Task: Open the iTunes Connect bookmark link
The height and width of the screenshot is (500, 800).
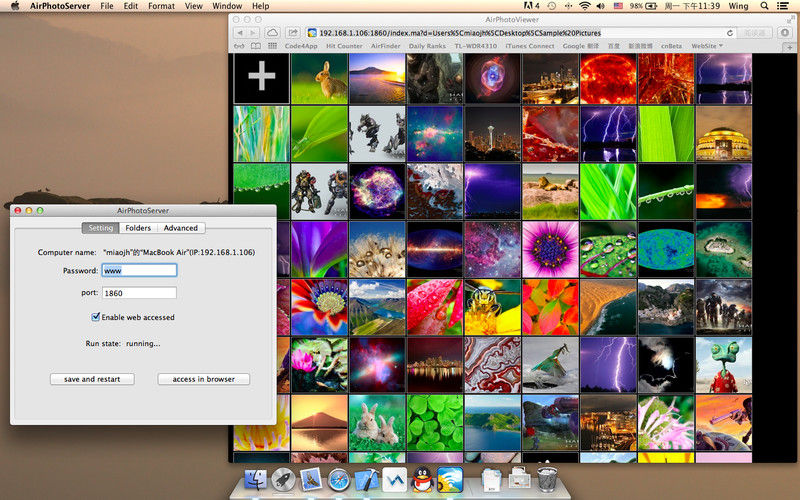Action: pyautogui.click(x=529, y=46)
